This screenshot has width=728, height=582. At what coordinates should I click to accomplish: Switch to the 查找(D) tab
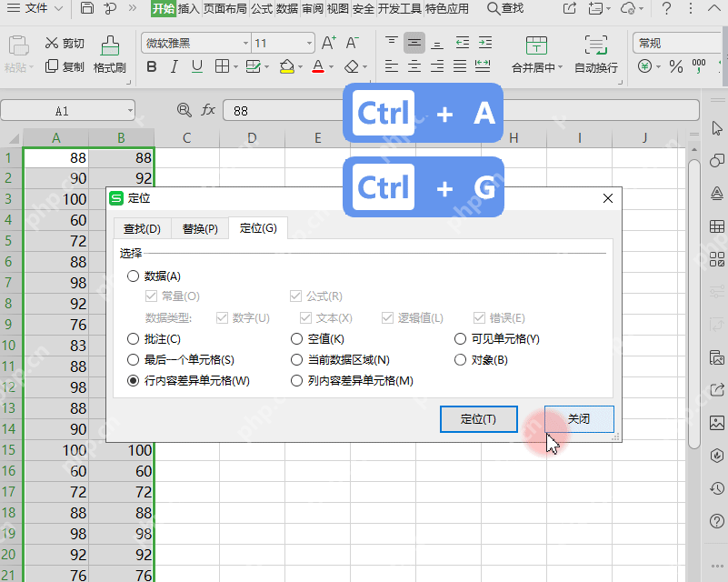pos(142,228)
